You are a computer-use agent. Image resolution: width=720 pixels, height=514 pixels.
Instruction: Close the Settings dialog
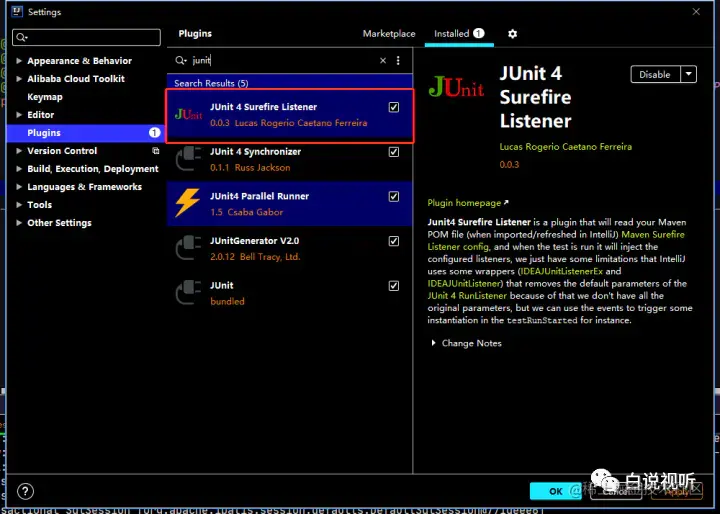click(696, 11)
